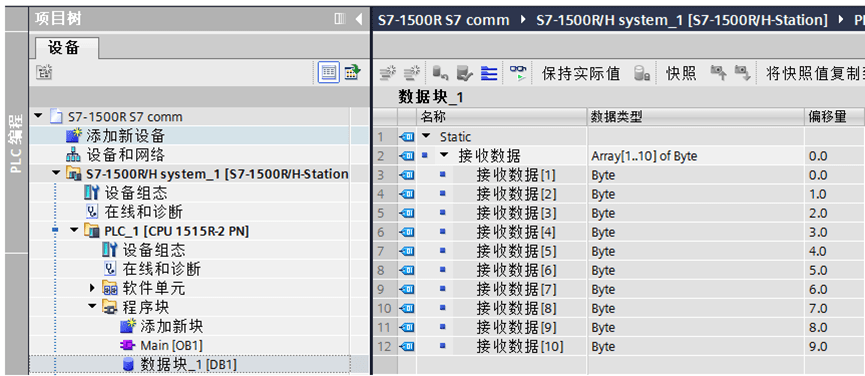865x376 pixels.
Task: Collapse the 程序块 folder
Action: click(x=92, y=307)
